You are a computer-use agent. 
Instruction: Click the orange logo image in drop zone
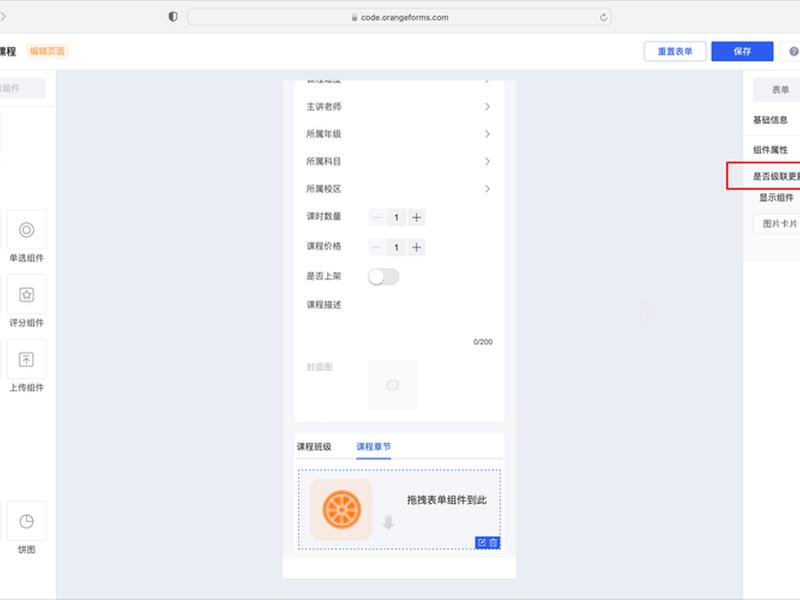[x=341, y=509]
